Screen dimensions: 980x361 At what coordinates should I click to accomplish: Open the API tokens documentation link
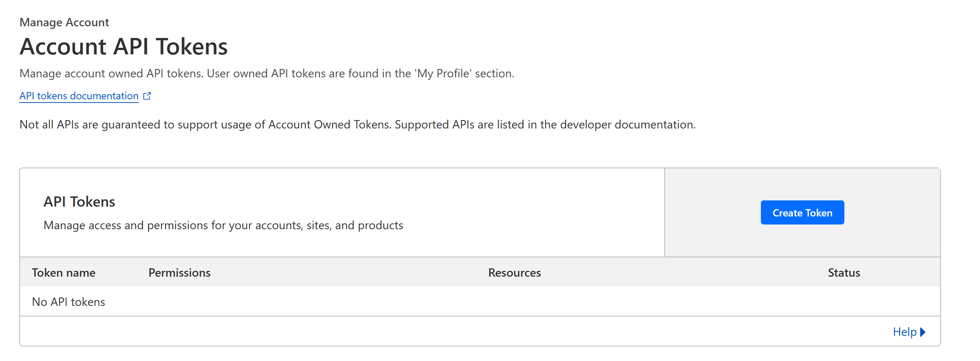[79, 96]
